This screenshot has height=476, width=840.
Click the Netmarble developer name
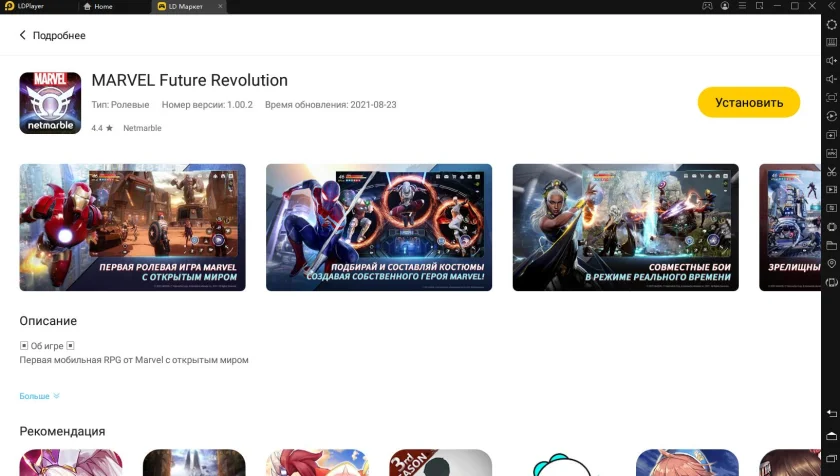click(x=142, y=128)
